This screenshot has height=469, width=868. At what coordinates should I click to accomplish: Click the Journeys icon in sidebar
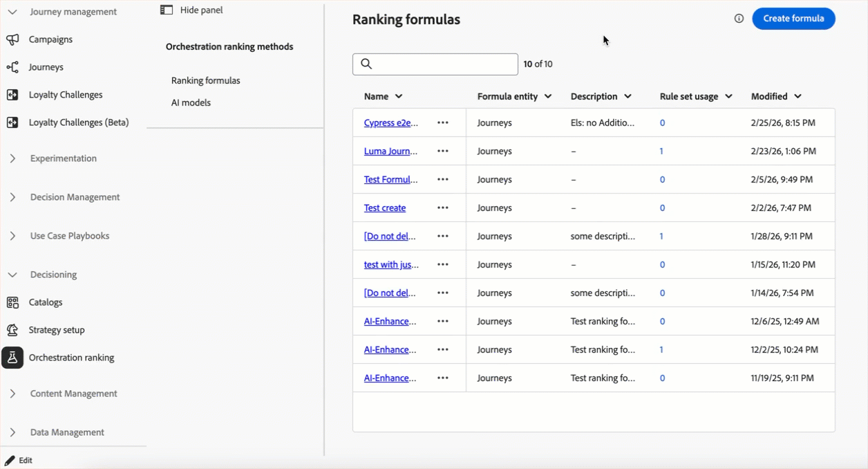click(x=12, y=67)
